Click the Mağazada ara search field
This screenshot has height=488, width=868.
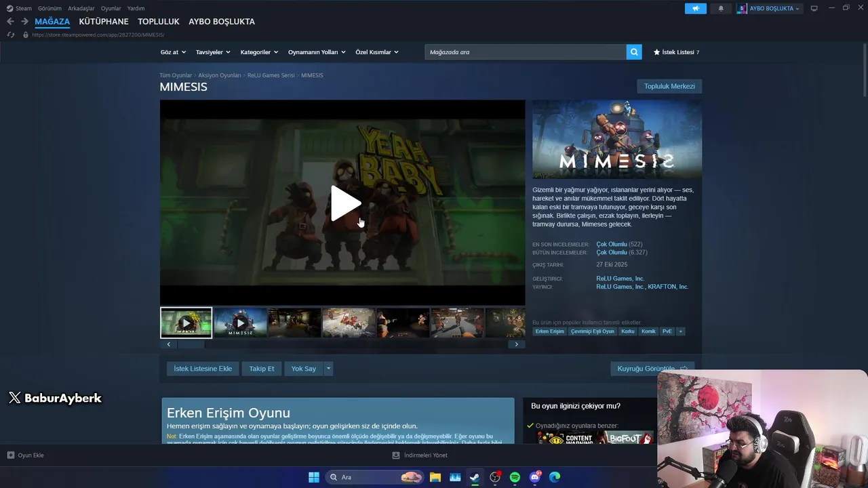tap(526, 52)
